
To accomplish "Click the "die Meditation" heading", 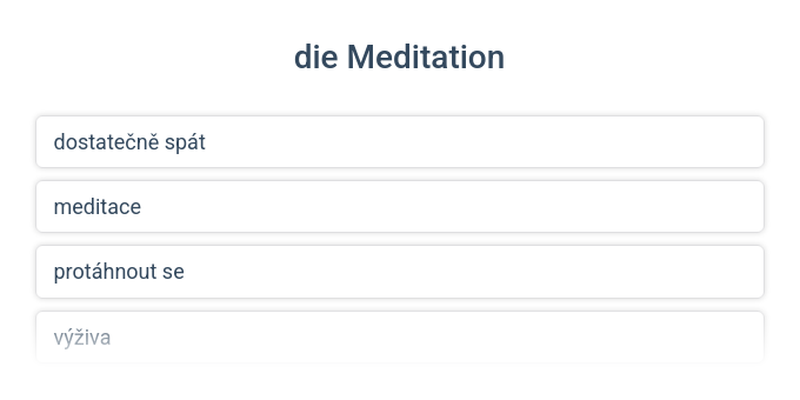I will (x=399, y=57).
